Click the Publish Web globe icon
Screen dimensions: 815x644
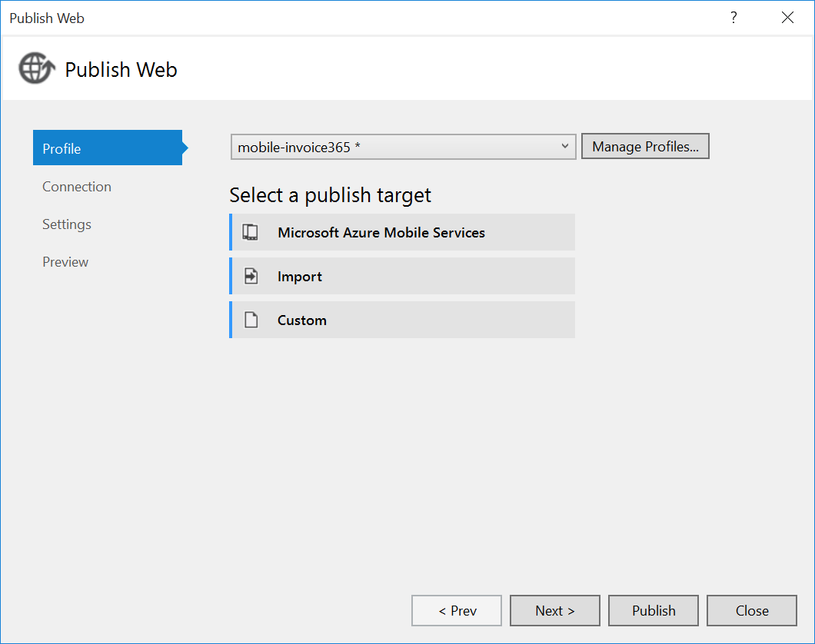[x=37, y=68]
